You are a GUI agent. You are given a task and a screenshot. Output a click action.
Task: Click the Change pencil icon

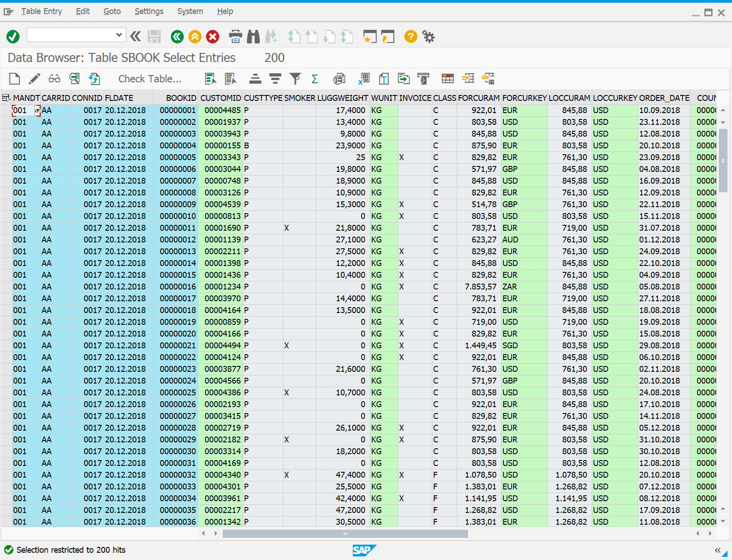click(34, 79)
